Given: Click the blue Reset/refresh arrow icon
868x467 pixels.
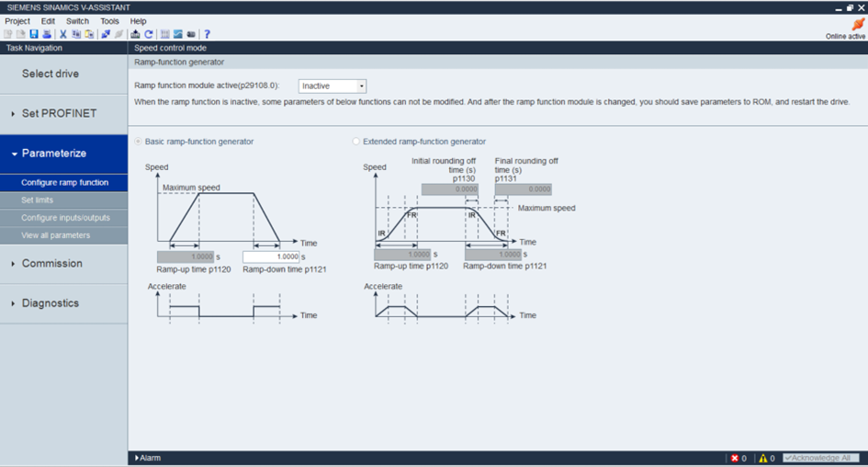Looking at the screenshot, I should pyautogui.click(x=149, y=34).
